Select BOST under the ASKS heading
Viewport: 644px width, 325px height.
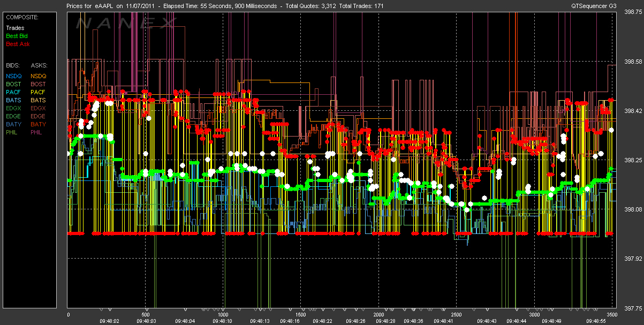pos(39,84)
